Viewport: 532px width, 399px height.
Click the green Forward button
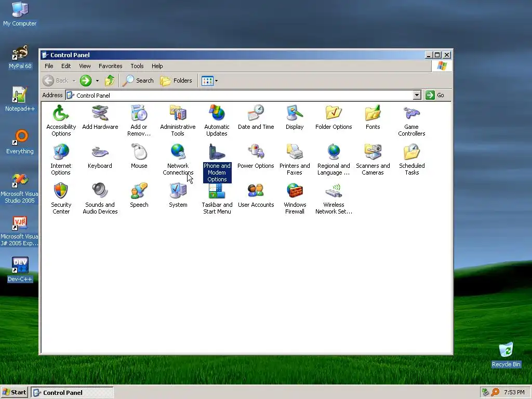(86, 81)
